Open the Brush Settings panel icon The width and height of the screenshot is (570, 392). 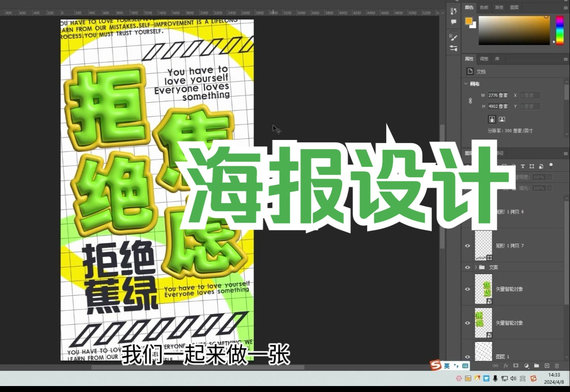pos(454,37)
